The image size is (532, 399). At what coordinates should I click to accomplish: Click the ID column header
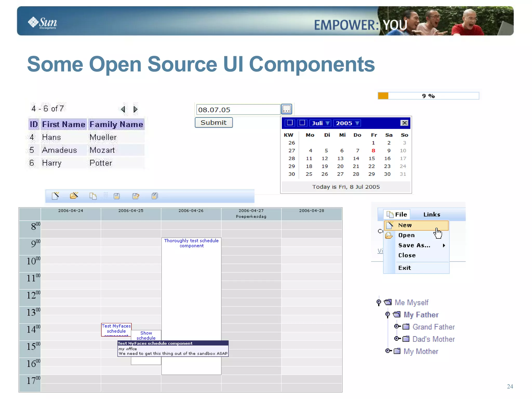34,124
